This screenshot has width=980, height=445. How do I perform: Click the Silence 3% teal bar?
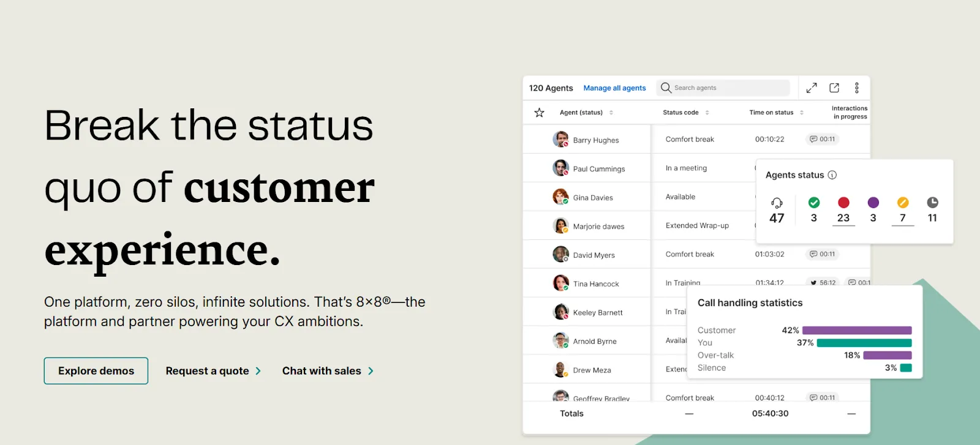[x=906, y=368]
